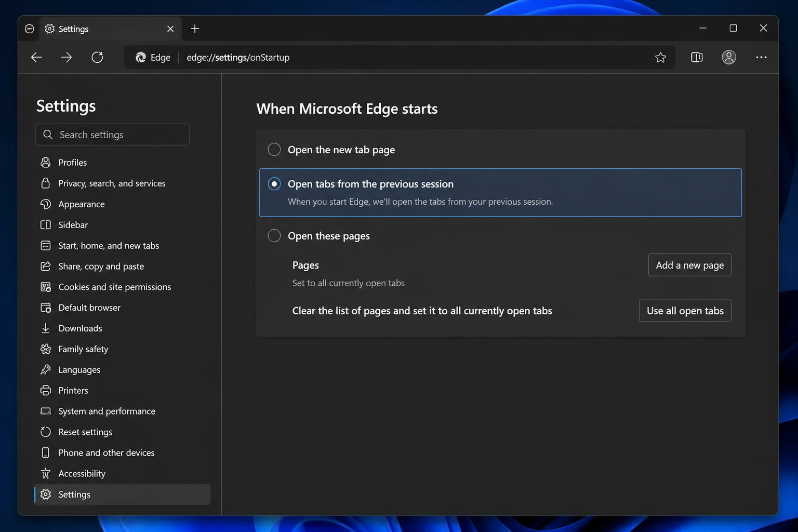
Task: Go forward with the forward arrow
Action: [66, 57]
